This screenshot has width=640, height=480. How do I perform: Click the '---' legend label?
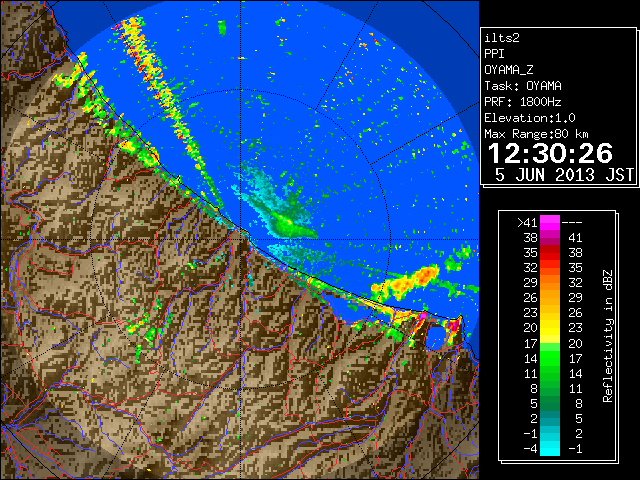pyautogui.click(x=572, y=223)
